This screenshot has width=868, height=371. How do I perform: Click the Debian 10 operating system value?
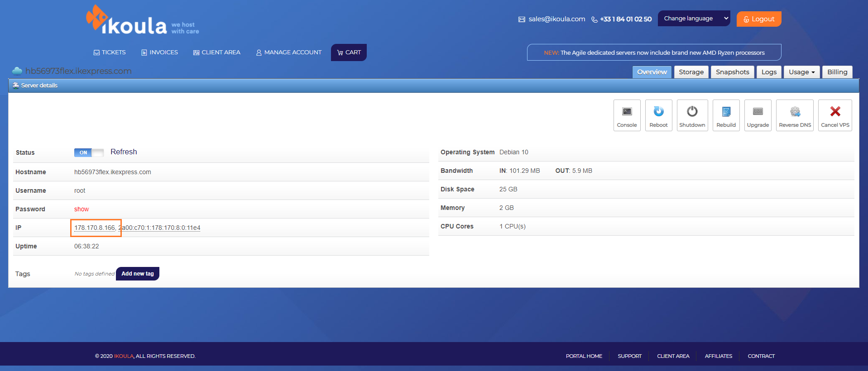(513, 152)
